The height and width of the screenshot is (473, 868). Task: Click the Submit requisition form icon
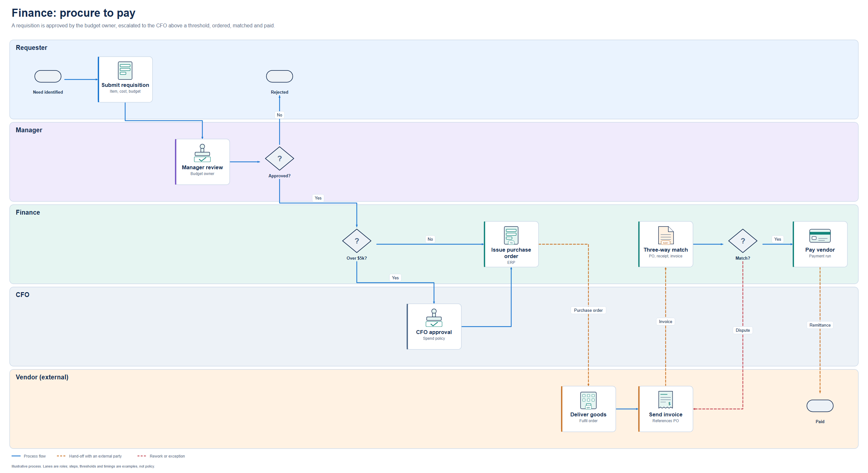tap(125, 70)
